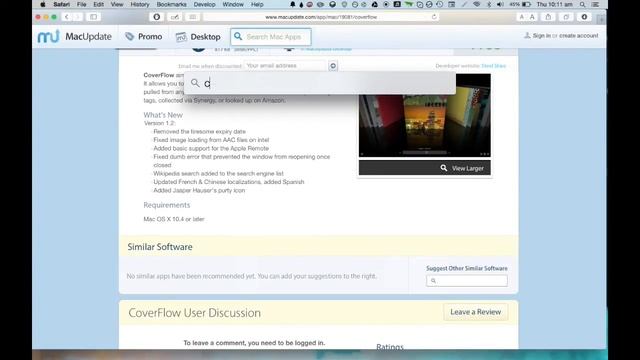640x360 pixels.
Task: Open the developer website Steel Skies link
Action: point(493,66)
